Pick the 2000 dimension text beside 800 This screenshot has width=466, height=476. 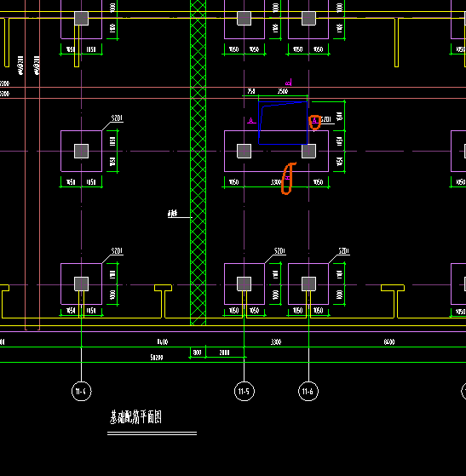tap(224, 353)
